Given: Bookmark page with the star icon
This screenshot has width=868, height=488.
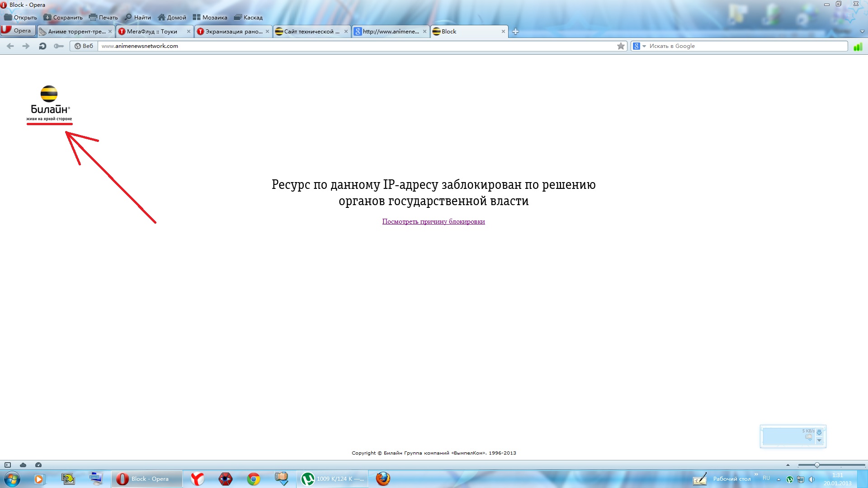Looking at the screenshot, I should [x=621, y=46].
